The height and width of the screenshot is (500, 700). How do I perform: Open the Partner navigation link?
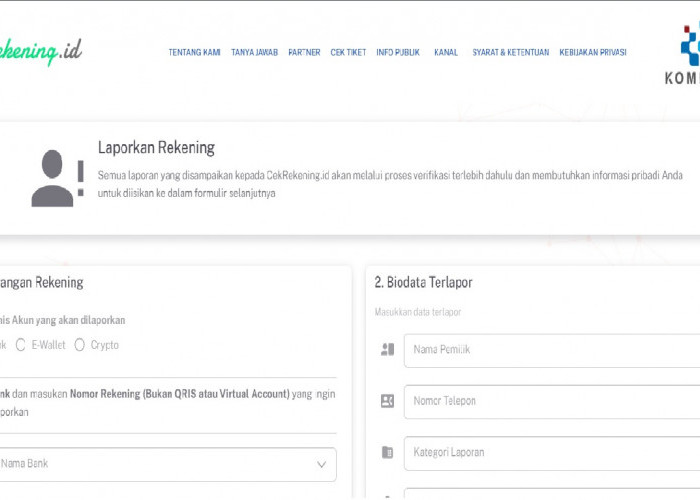[304, 52]
